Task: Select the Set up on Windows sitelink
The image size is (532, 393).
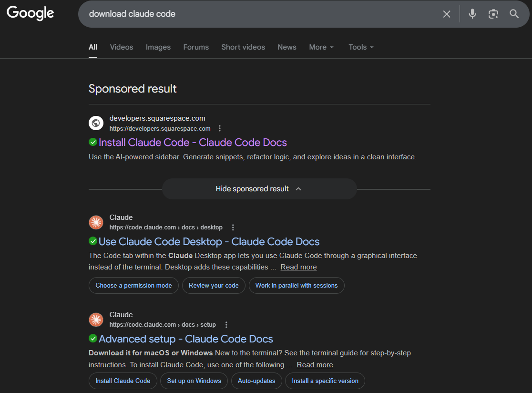Action: click(x=194, y=381)
